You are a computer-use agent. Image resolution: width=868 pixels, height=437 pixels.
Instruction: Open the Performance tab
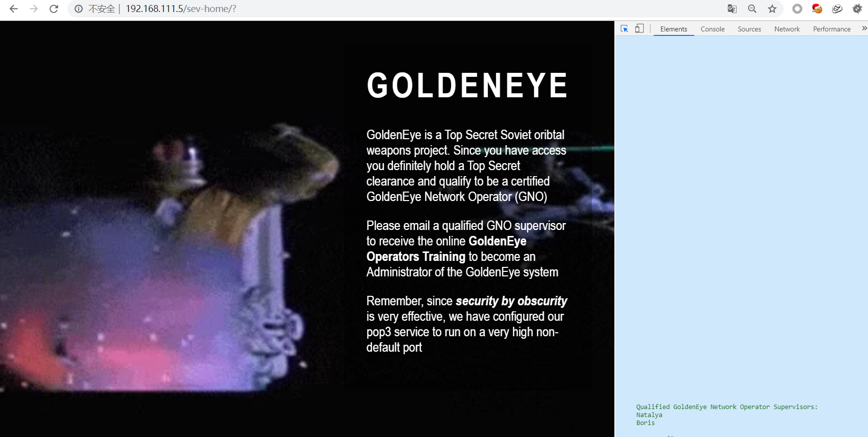tap(832, 29)
